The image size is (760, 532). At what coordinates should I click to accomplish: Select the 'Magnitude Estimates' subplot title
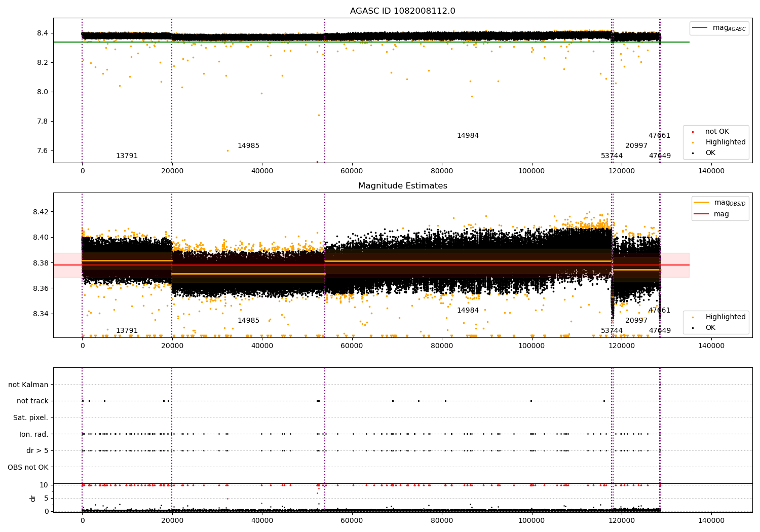[x=403, y=186]
